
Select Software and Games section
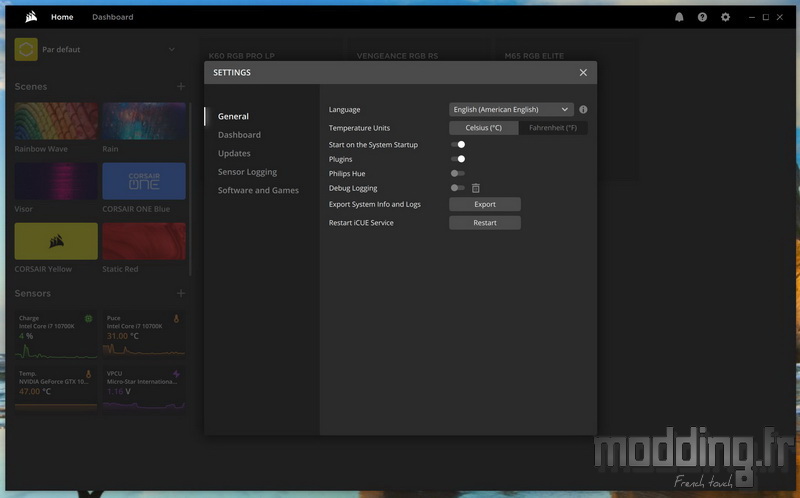point(258,190)
